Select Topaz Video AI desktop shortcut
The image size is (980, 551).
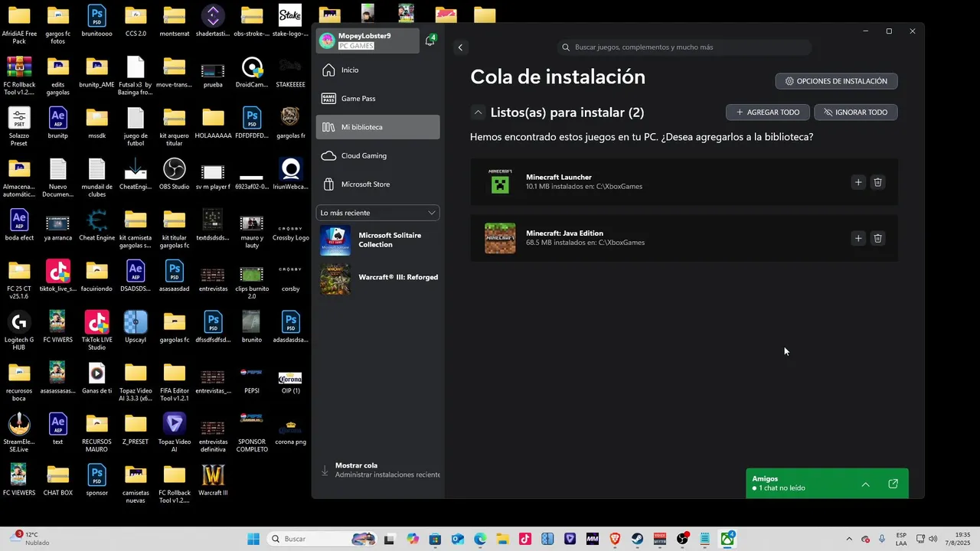175,433
